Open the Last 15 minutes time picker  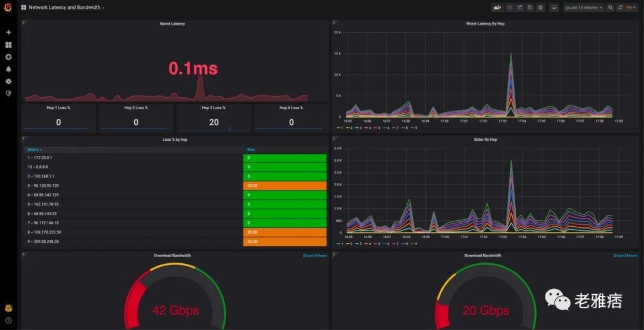[x=584, y=7]
